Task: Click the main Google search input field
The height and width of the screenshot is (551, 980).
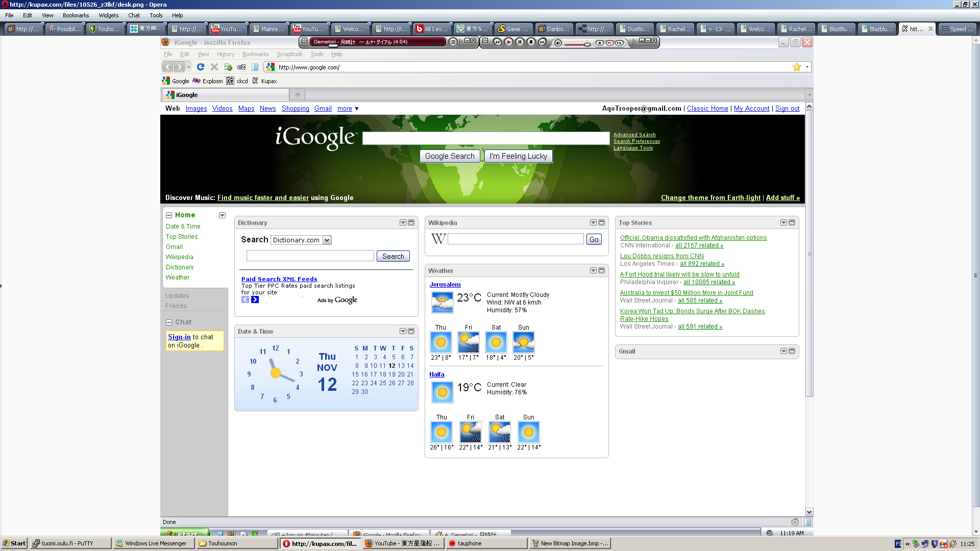Action: pos(486,138)
